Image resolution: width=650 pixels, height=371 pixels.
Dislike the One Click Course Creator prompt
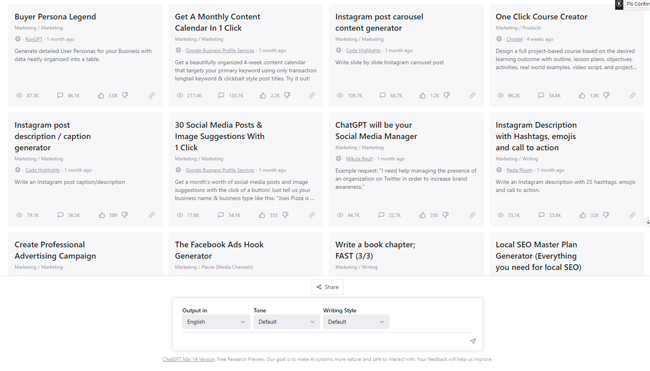606,95
